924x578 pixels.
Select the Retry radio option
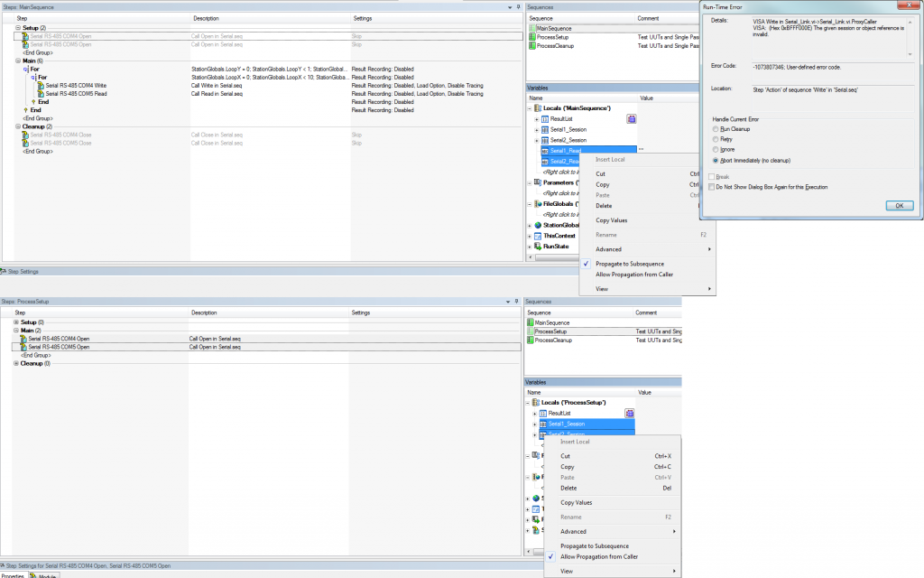click(x=715, y=140)
